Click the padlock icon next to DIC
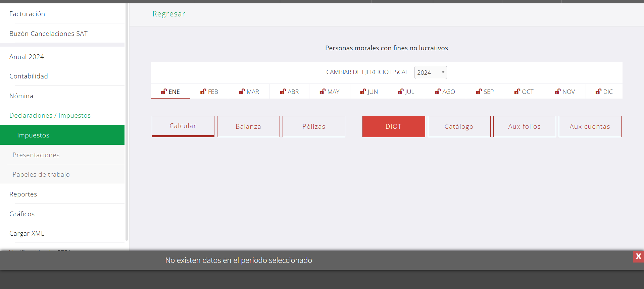This screenshot has width=644, height=289. (598, 92)
